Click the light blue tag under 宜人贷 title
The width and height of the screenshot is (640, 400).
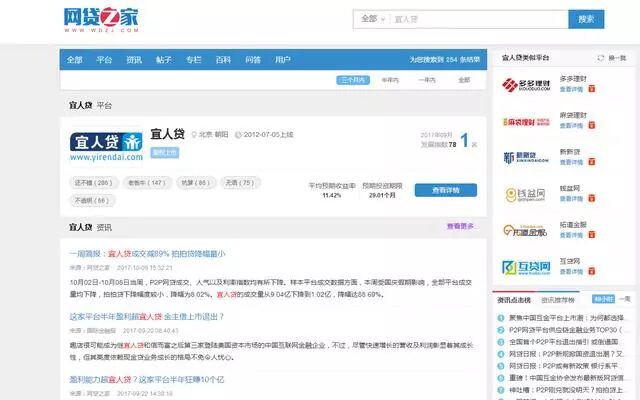pos(164,153)
